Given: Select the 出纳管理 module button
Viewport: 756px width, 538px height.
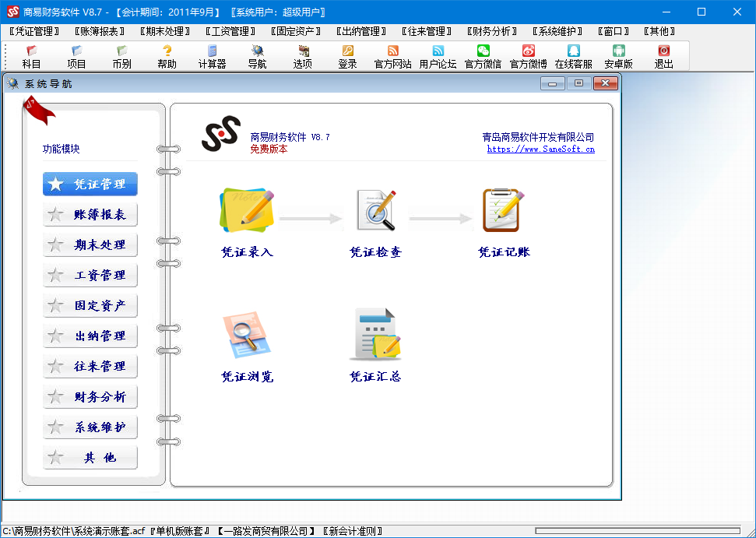Looking at the screenshot, I should click(90, 336).
